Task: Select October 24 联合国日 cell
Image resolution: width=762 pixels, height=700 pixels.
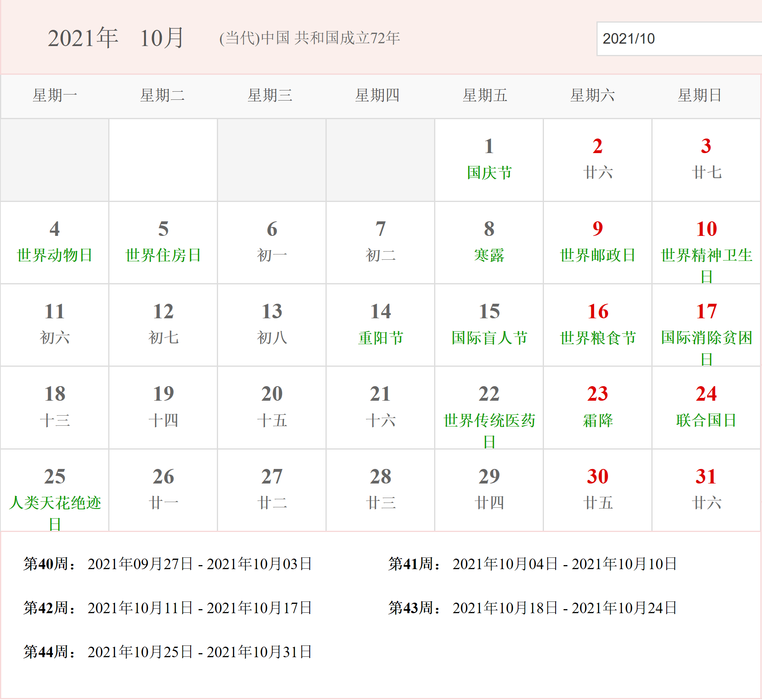Action: pyautogui.click(x=706, y=408)
